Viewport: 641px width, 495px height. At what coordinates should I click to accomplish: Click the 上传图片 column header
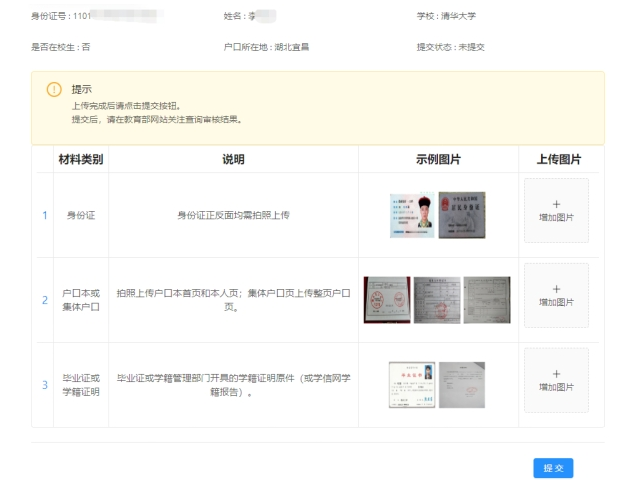click(558, 159)
